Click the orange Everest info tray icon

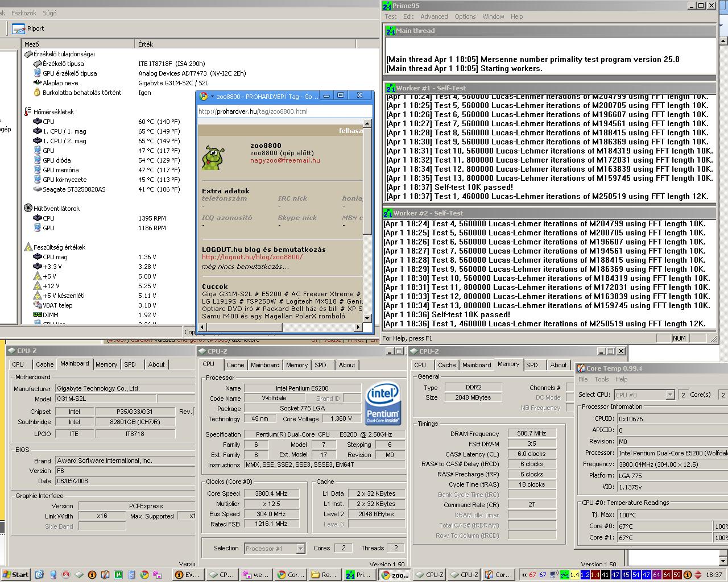pyautogui.click(x=687, y=575)
